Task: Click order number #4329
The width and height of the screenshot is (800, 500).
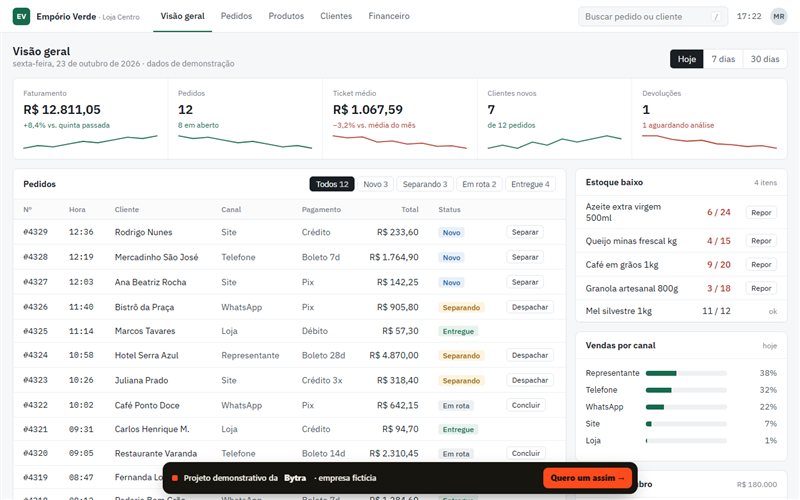Action: (35, 232)
